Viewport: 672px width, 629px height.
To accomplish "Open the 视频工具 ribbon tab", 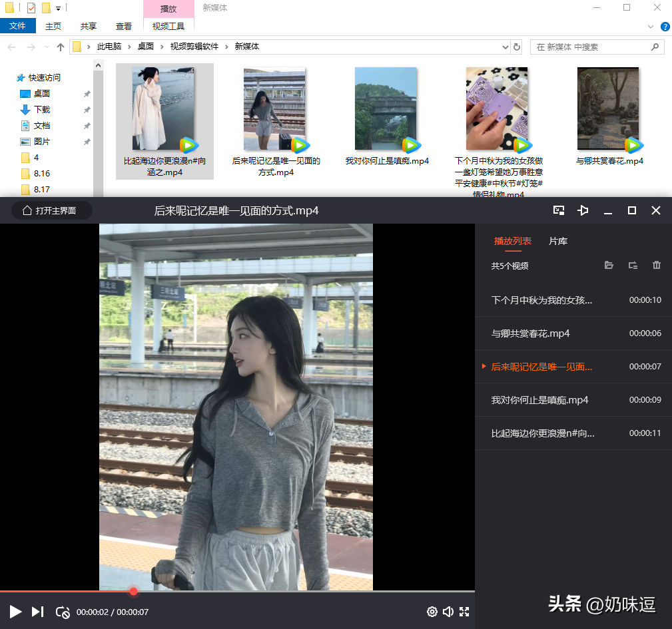I will click(168, 26).
